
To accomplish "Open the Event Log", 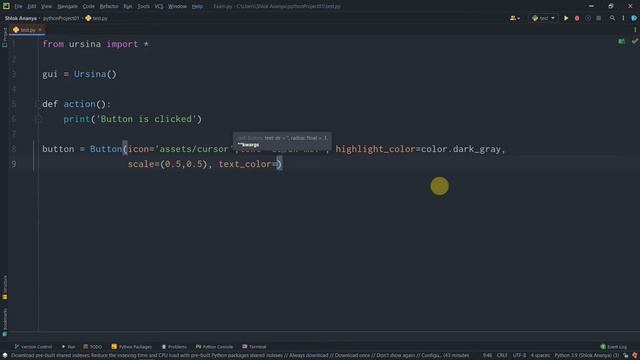I will pyautogui.click(x=613, y=347).
